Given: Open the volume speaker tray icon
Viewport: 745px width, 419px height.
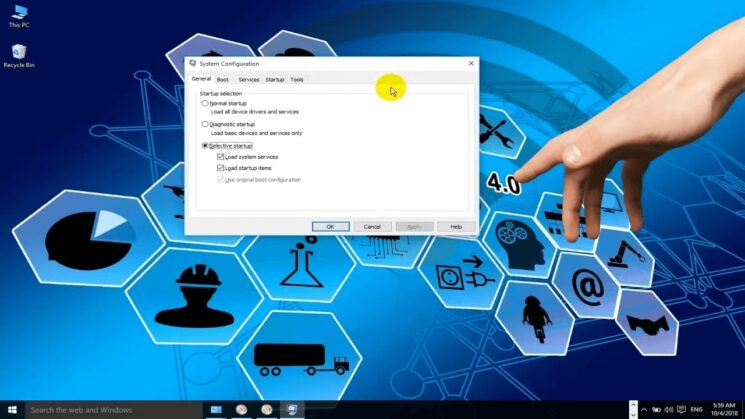Looking at the screenshot, I should [669, 409].
